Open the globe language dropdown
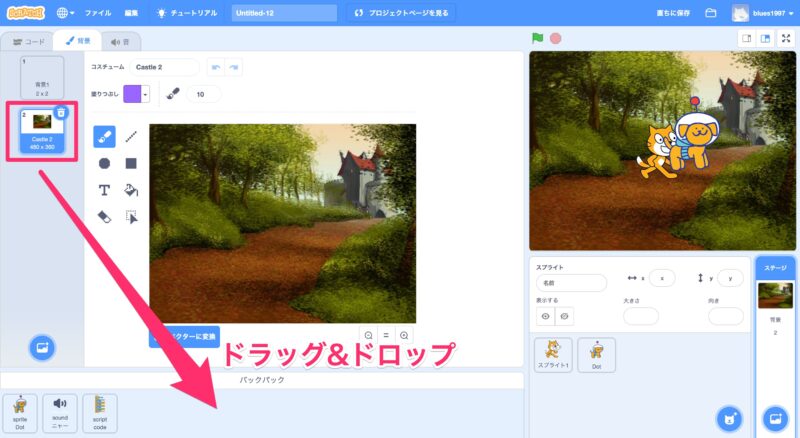The width and height of the screenshot is (800, 438). [x=65, y=13]
